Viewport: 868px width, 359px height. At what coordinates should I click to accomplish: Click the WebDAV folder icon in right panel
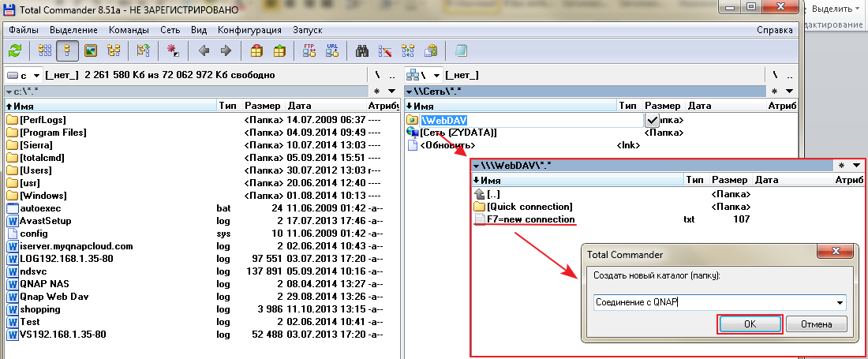pos(412,120)
